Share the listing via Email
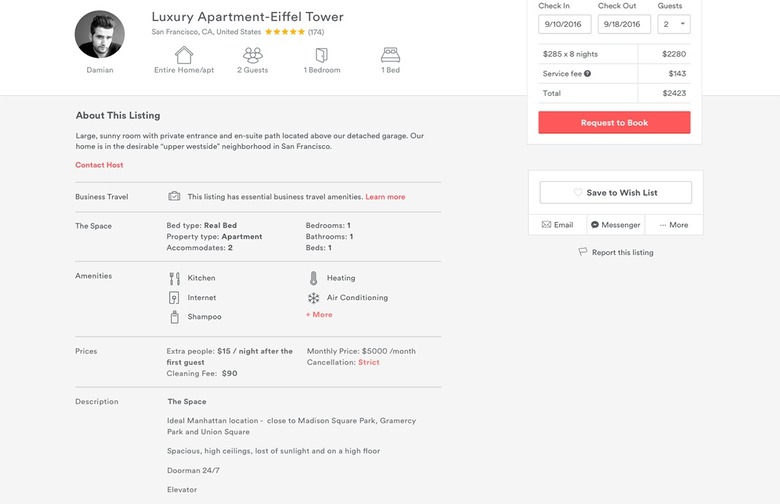 558,225
